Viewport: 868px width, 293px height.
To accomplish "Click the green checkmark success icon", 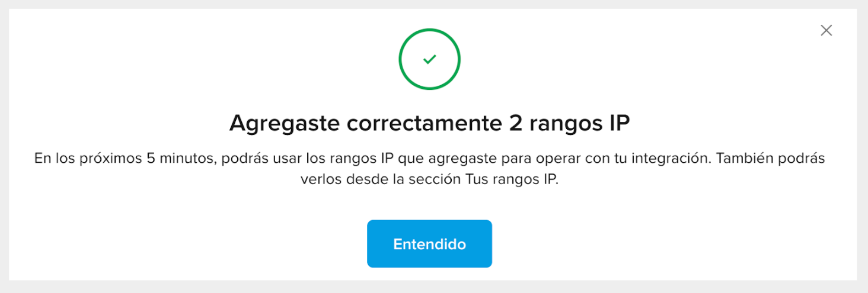I will click(x=430, y=59).
